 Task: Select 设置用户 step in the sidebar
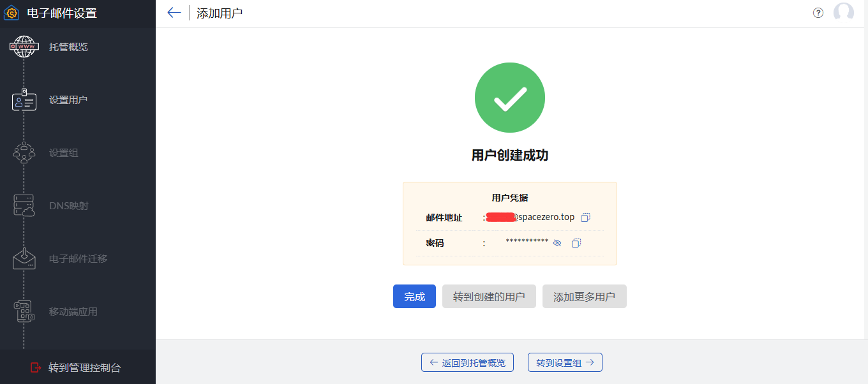pos(68,100)
